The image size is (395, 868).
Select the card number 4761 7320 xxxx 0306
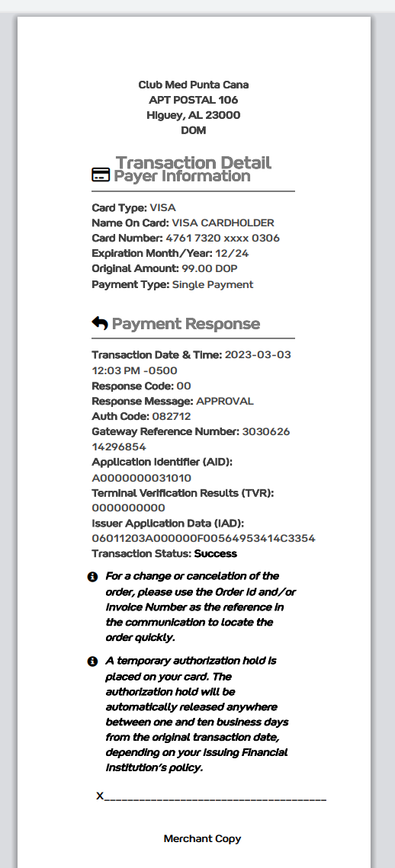coord(223,238)
